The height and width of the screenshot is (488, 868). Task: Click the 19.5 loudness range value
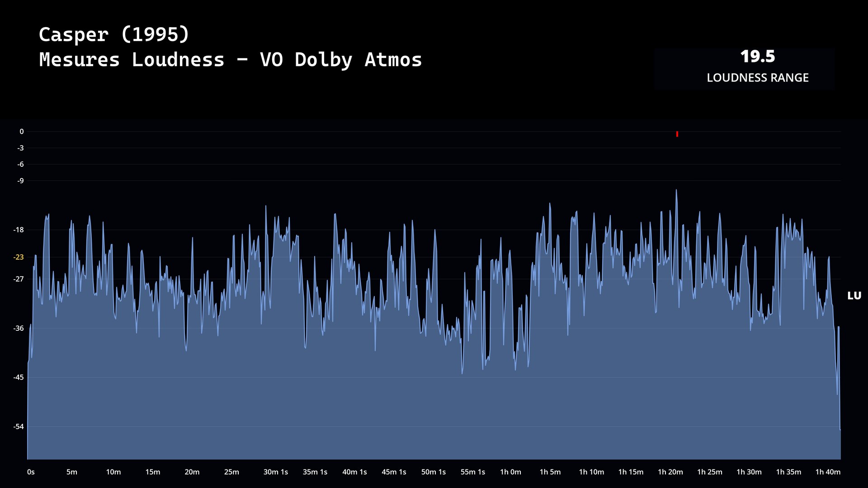pyautogui.click(x=758, y=57)
